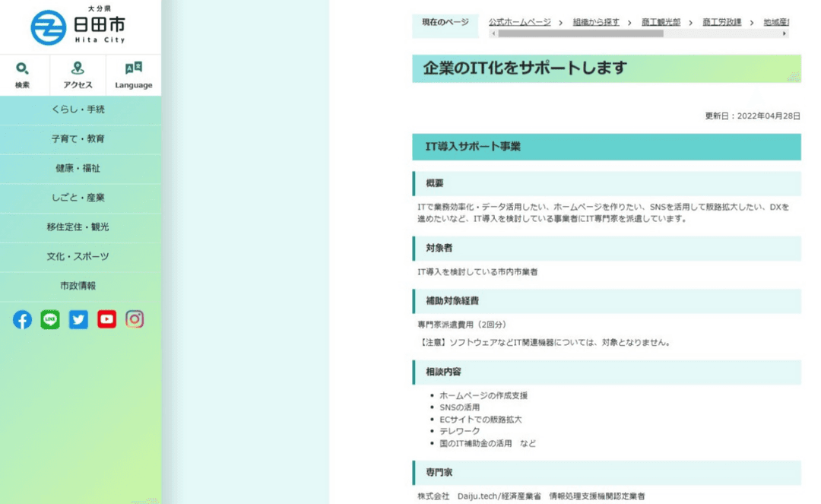Screen dimensions: 821x504
Task: Open the YouTube icon
Action: (106, 319)
